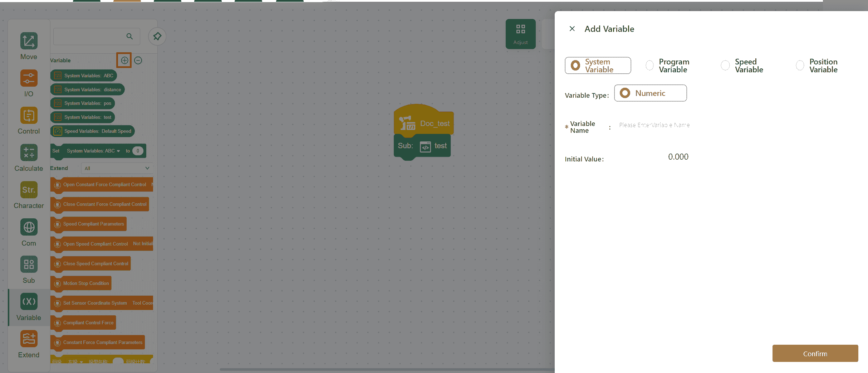The height and width of the screenshot is (373, 868).
Task: Toggle the pin icon beside search
Action: pyautogui.click(x=157, y=37)
